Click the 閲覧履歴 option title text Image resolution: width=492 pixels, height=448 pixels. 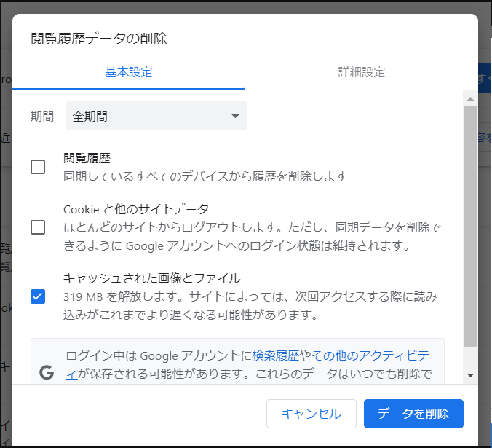pyautogui.click(x=87, y=158)
